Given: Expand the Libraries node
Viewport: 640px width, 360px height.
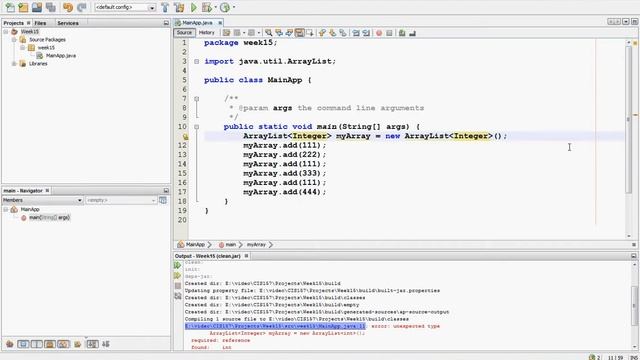Looking at the screenshot, I should pyautogui.click(x=14, y=64).
